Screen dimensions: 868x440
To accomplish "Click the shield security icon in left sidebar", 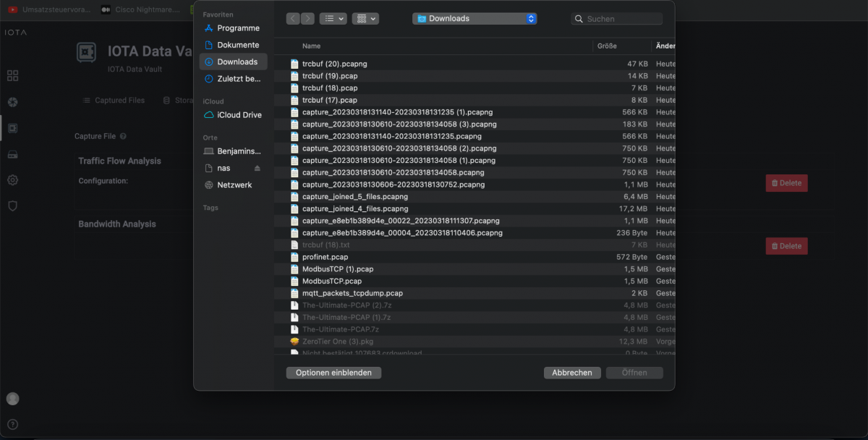I will click(x=12, y=206).
